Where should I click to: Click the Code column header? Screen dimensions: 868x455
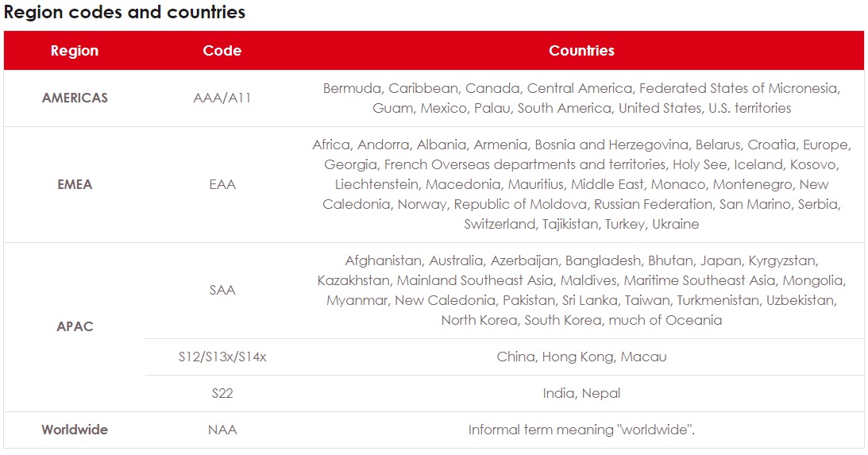point(222,50)
